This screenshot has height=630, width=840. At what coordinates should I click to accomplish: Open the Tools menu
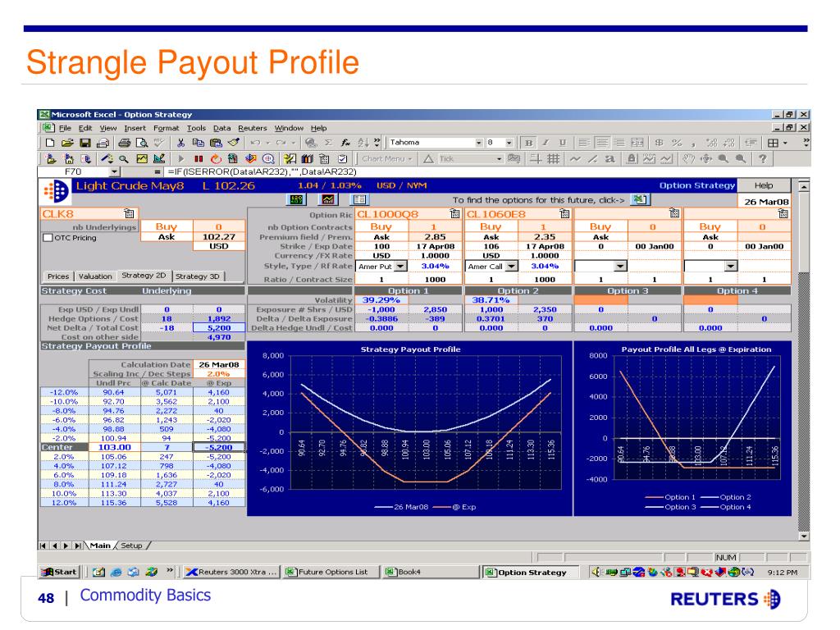pyautogui.click(x=196, y=128)
